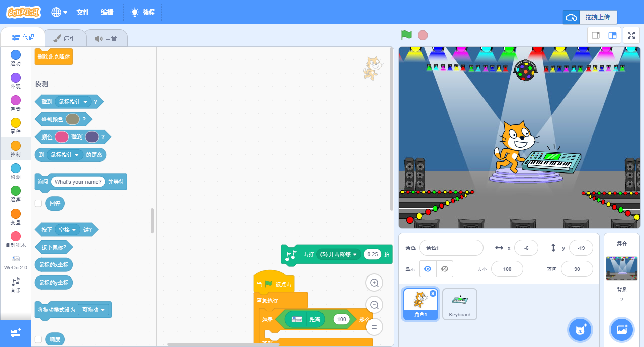Switch to the 造型 tab

click(x=65, y=38)
